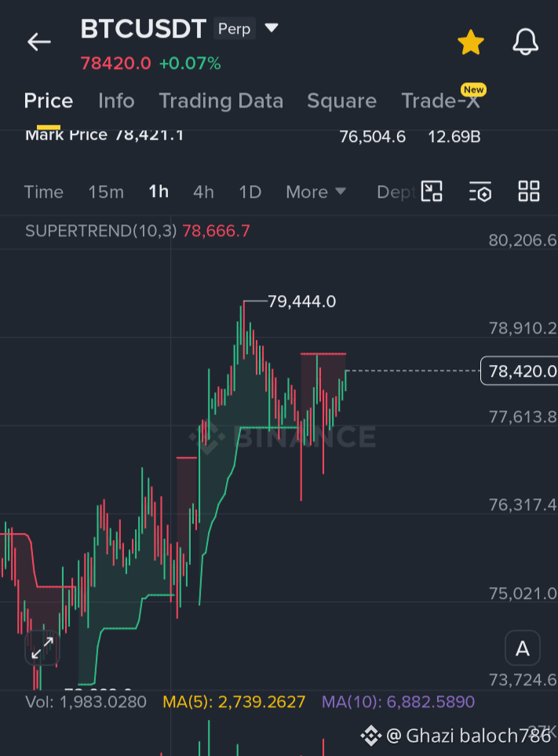This screenshot has height=756, width=558.
Task: Go back using the arrow icon
Action: pos(39,42)
